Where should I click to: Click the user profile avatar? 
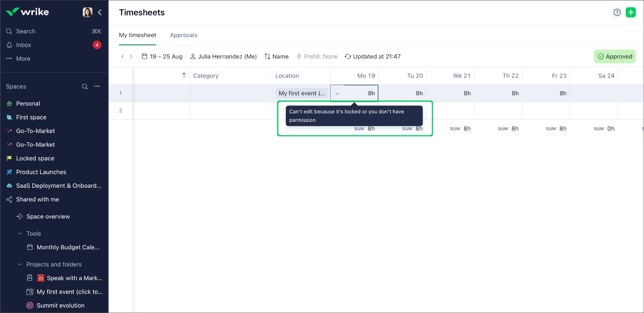88,13
